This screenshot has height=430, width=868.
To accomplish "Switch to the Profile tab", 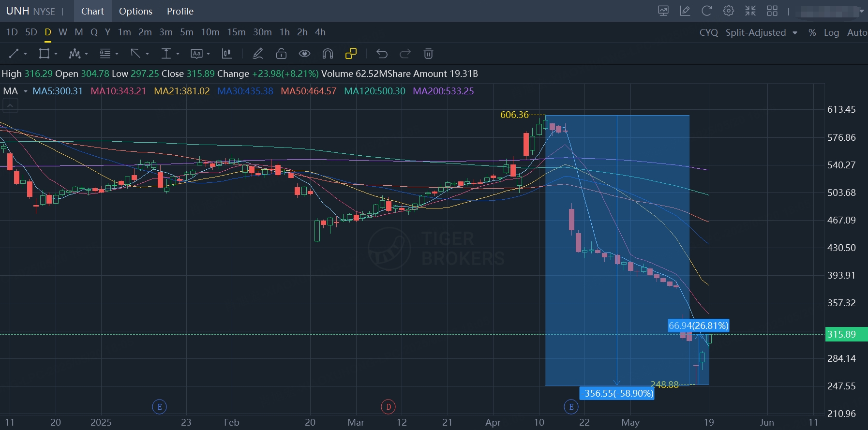I will (180, 11).
